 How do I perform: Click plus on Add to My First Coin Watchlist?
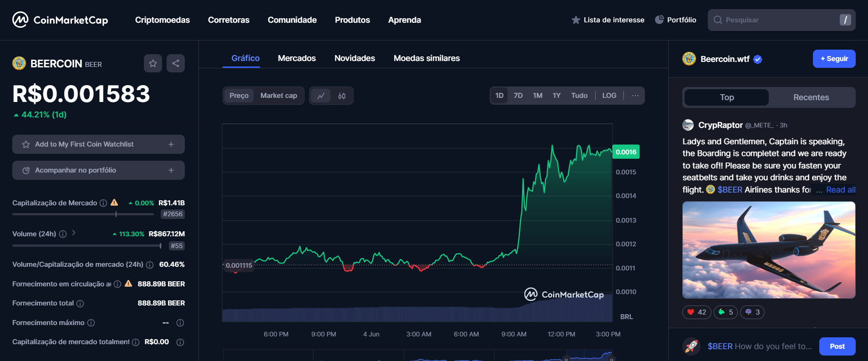click(x=171, y=144)
